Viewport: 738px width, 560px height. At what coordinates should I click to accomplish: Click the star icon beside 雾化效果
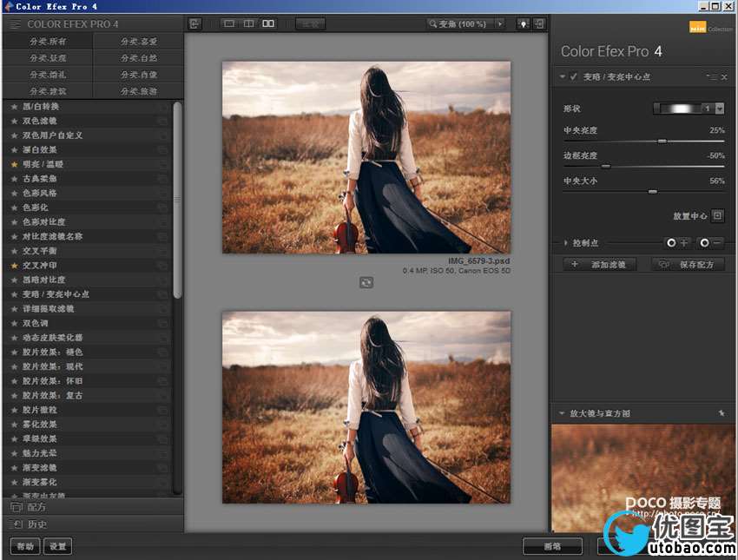point(15,425)
